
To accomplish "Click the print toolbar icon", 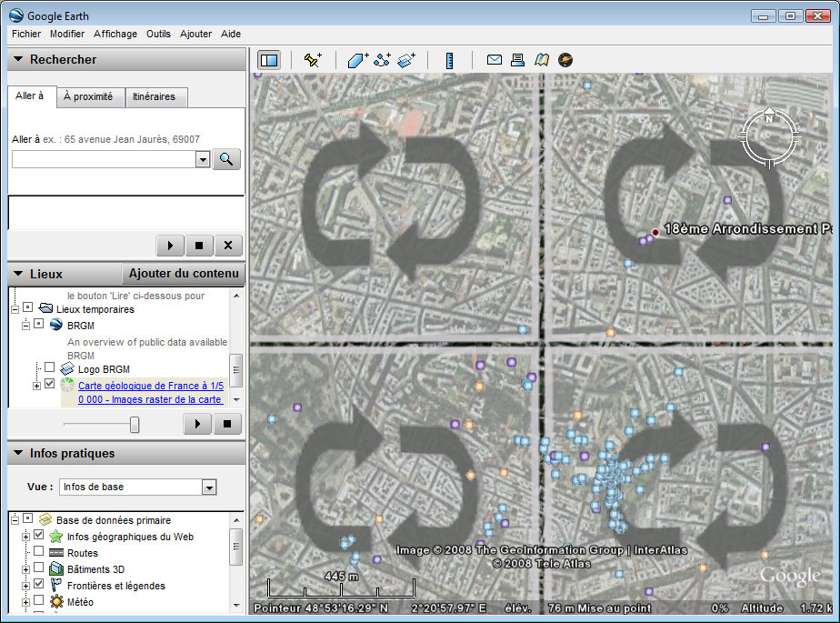I will 517,59.
